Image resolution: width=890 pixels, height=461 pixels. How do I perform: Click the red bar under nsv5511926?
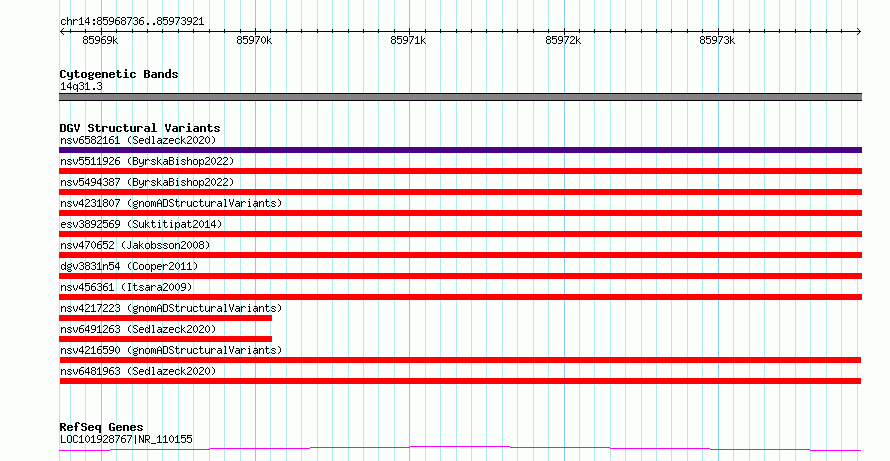click(x=460, y=171)
